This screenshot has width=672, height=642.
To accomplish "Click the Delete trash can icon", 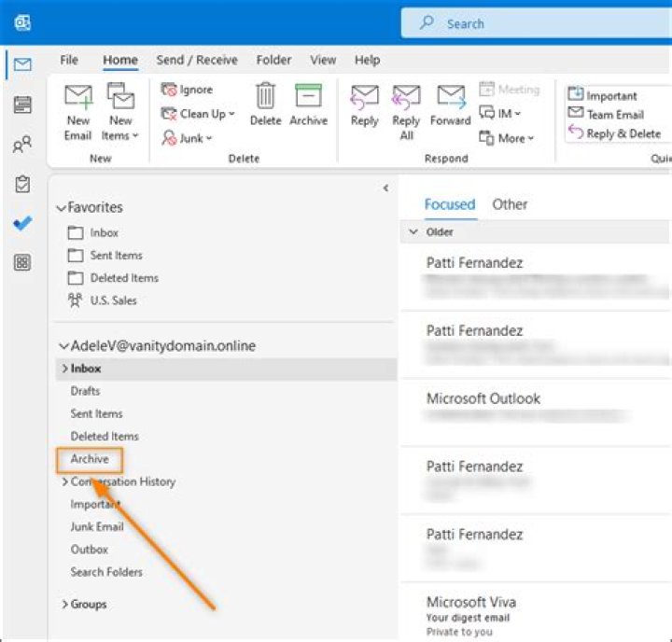I will 265,98.
